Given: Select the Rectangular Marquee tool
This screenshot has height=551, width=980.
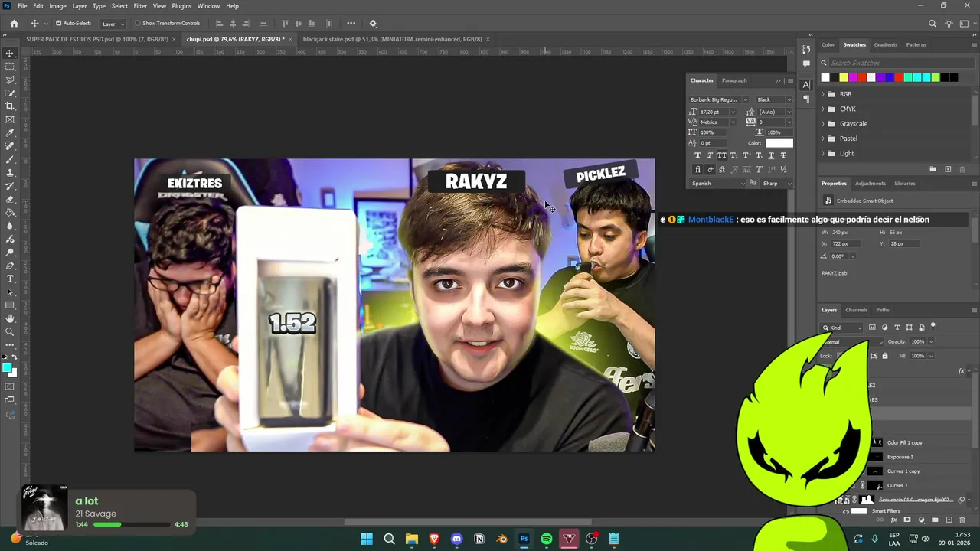Looking at the screenshot, I should pyautogui.click(x=10, y=67).
